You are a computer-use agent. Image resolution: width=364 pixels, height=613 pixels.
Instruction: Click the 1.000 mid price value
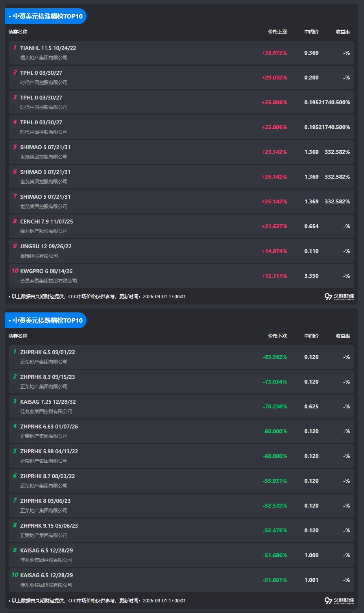[311, 555]
